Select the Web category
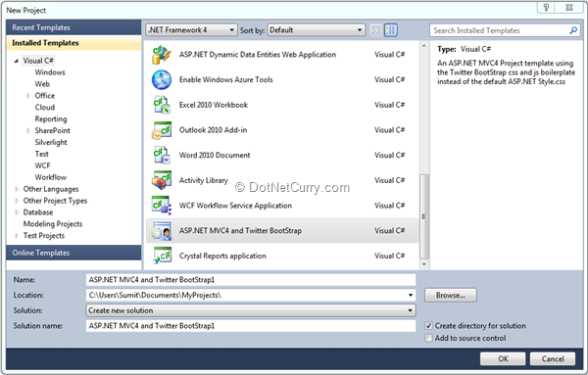 [x=42, y=84]
